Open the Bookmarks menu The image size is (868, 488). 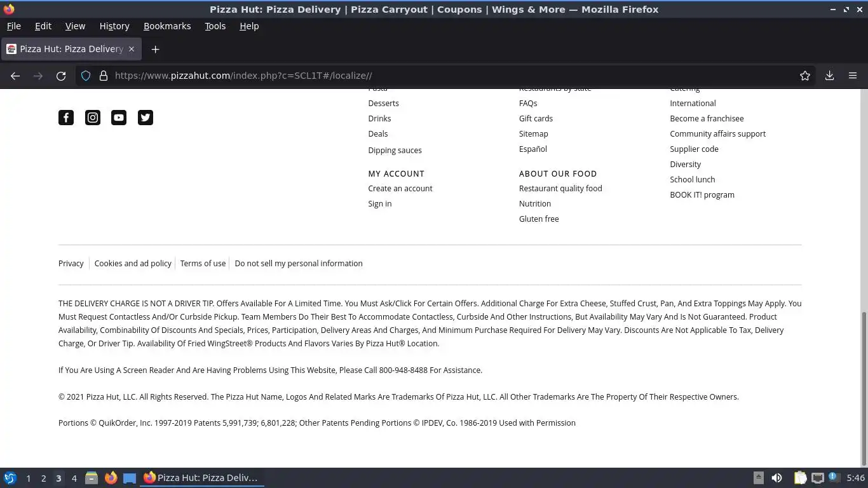(x=167, y=26)
